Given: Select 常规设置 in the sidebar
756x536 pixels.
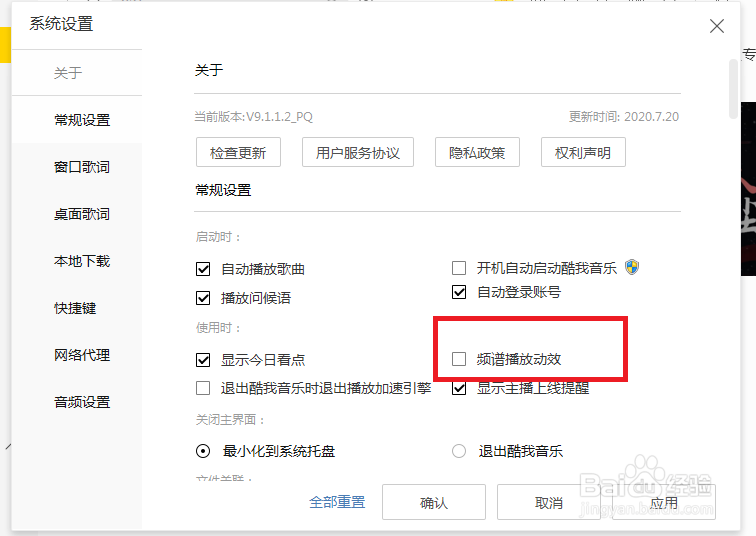Looking at the screenshot, I should [82, 120].
